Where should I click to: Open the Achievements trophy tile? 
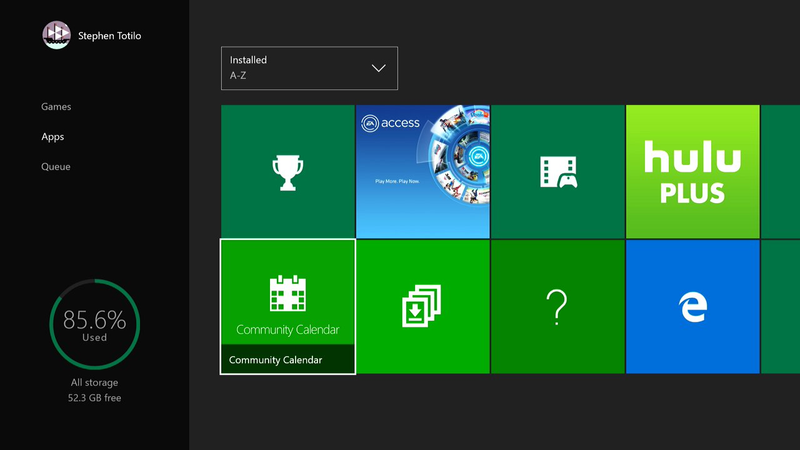pyautogui.click(x=288, y=171)
